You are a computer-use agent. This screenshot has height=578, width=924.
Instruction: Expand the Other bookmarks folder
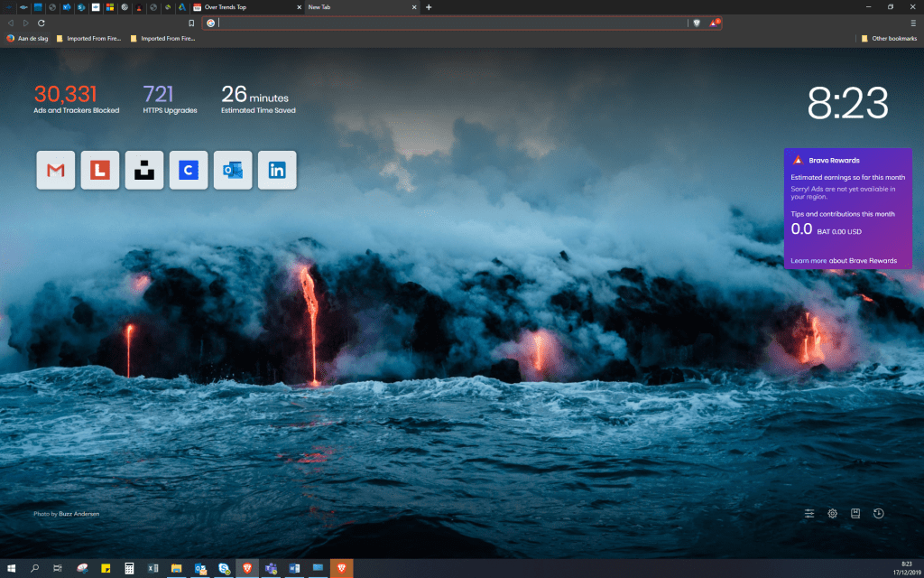pyautogui.click(x=888, y=39)
